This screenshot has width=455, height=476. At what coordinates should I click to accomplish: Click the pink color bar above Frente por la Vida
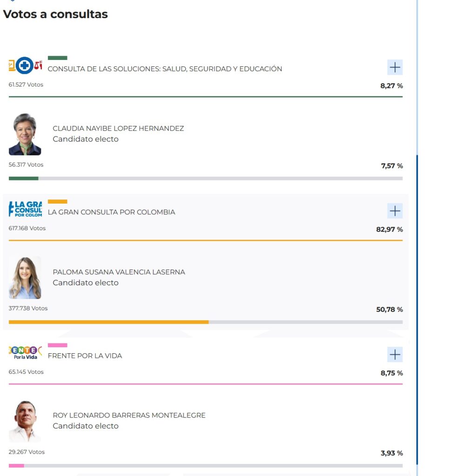coord(58,344)
